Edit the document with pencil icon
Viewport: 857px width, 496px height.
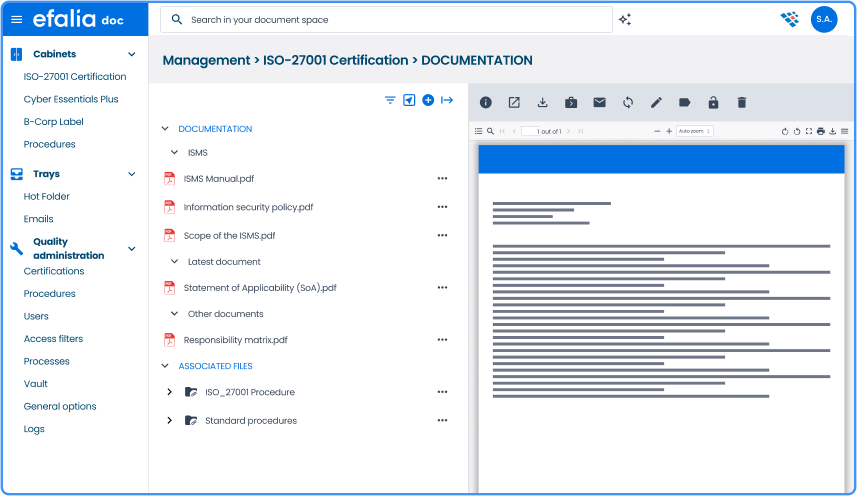656,102
